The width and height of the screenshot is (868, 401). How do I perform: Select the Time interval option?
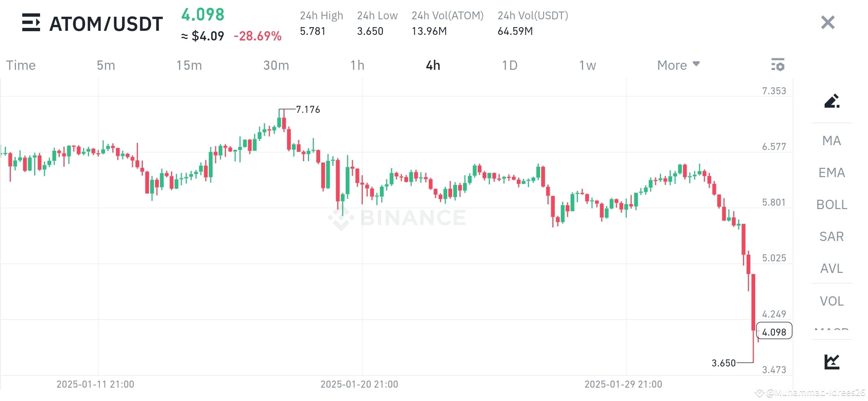click(x=20, y=65)
